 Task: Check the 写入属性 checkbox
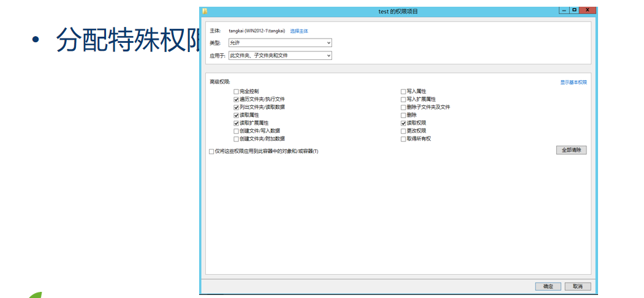point(403,91)
